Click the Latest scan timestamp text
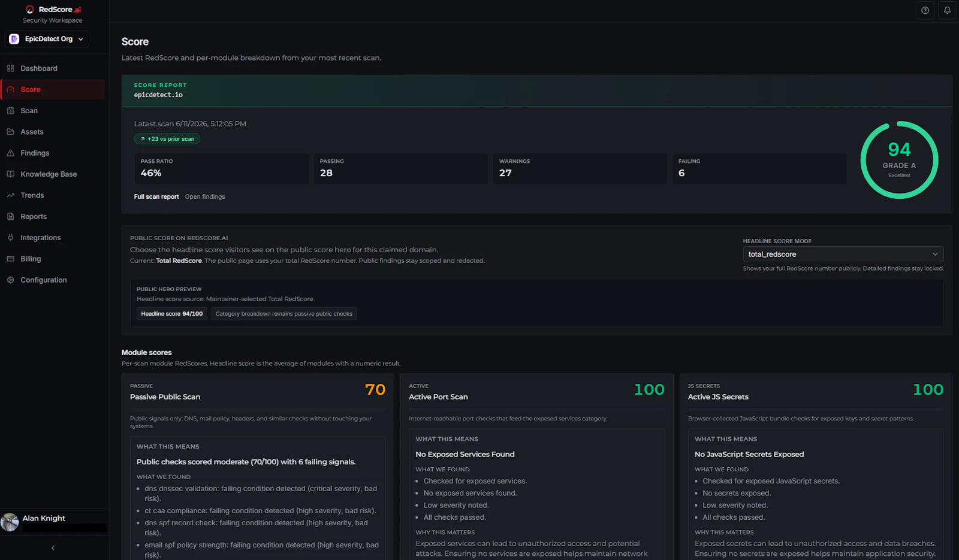This screenshot has height=560, width=959. [x=190, y=124]
